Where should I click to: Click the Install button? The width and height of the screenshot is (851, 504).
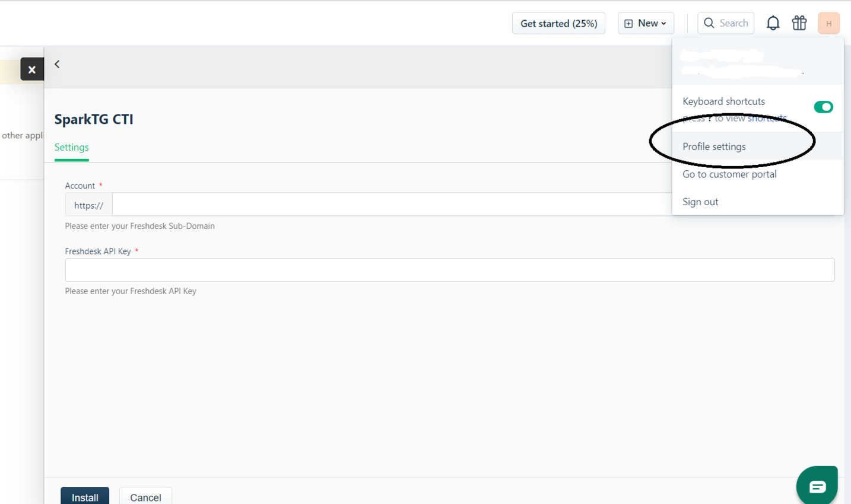click(84, 497)
